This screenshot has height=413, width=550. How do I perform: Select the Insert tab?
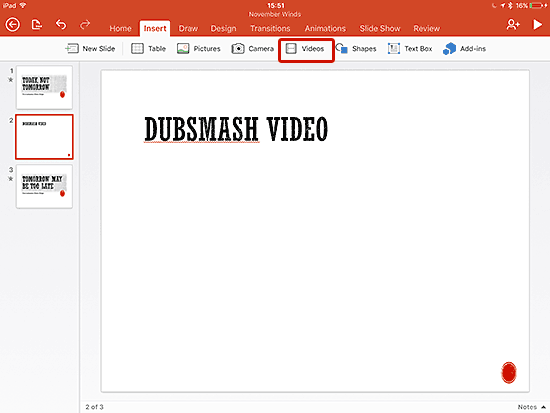tap(155, 28)
